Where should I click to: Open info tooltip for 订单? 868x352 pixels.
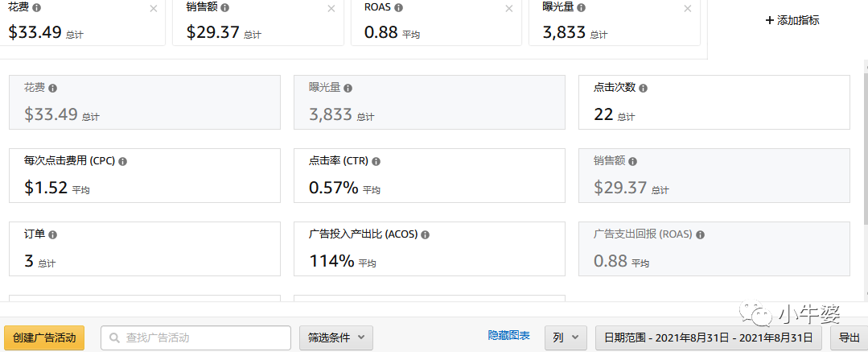click(52, 234)
